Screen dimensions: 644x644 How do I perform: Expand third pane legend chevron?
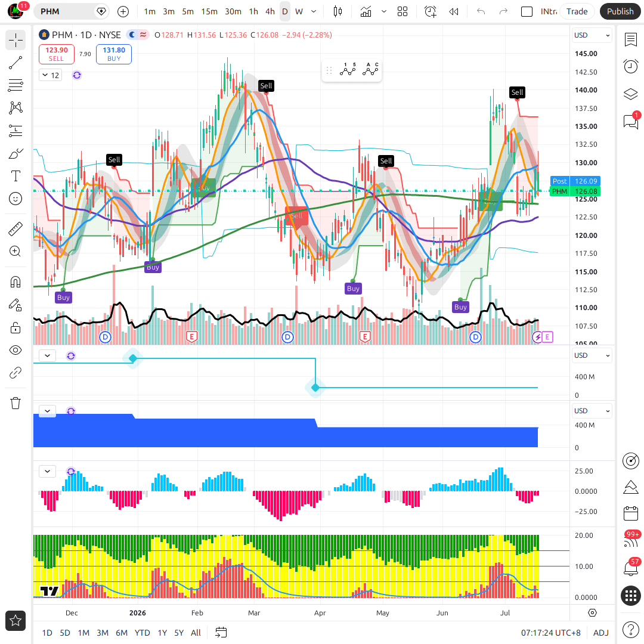[48, 411]
